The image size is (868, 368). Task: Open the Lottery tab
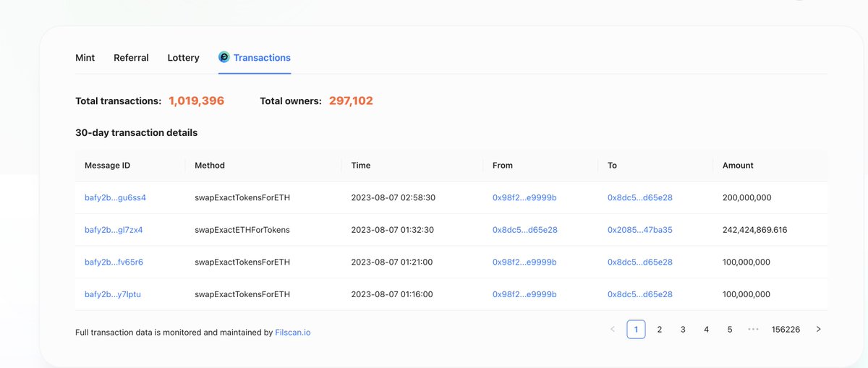183,58
